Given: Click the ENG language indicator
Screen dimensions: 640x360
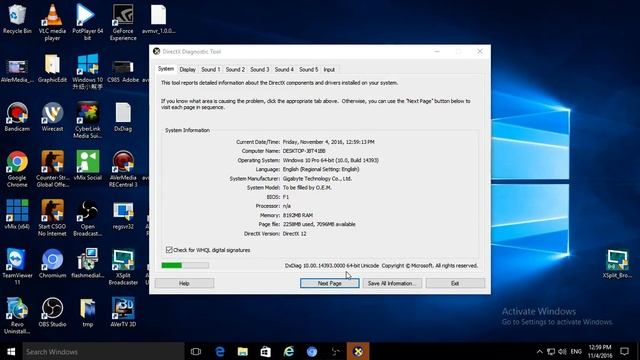Looking at the screenshot, I should point(576,351).
